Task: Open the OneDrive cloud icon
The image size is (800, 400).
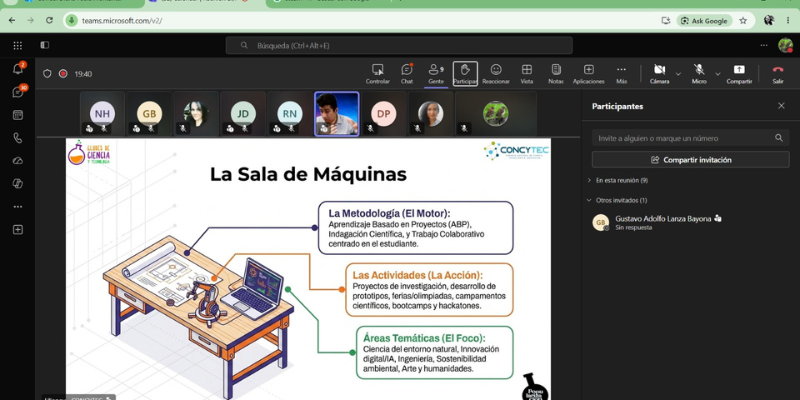Action: pos(18,161)
